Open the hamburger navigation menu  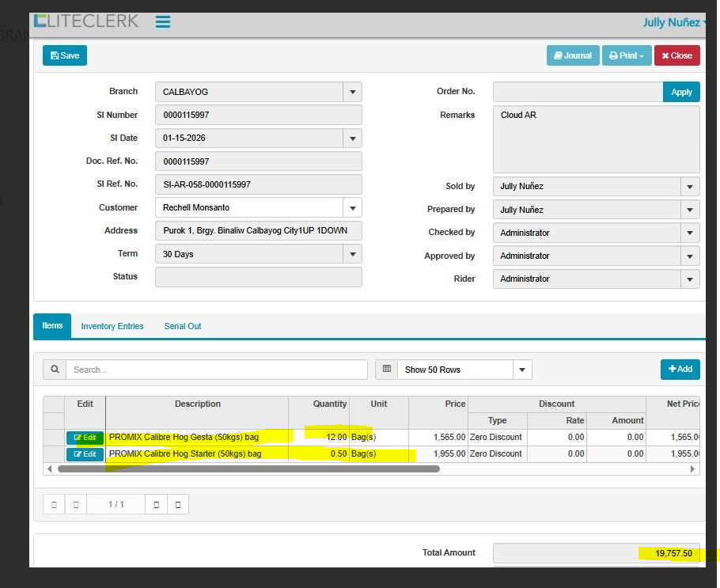coord(163,22)
